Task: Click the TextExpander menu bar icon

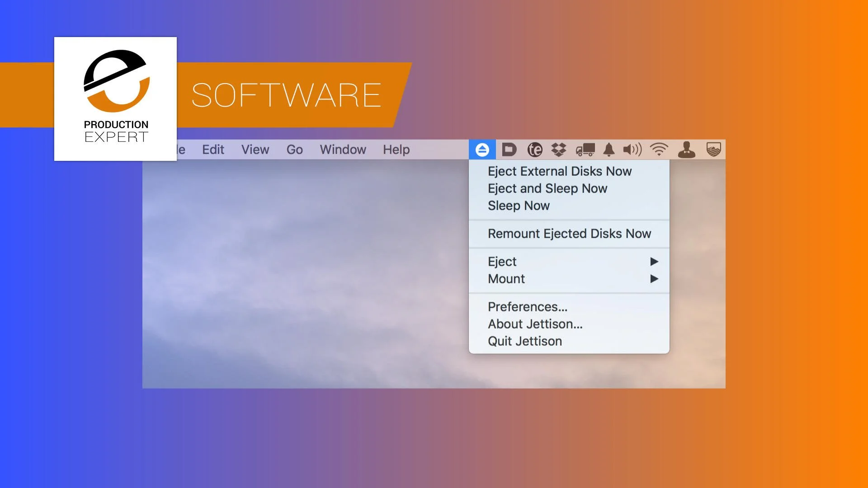Action: point(534,149)
